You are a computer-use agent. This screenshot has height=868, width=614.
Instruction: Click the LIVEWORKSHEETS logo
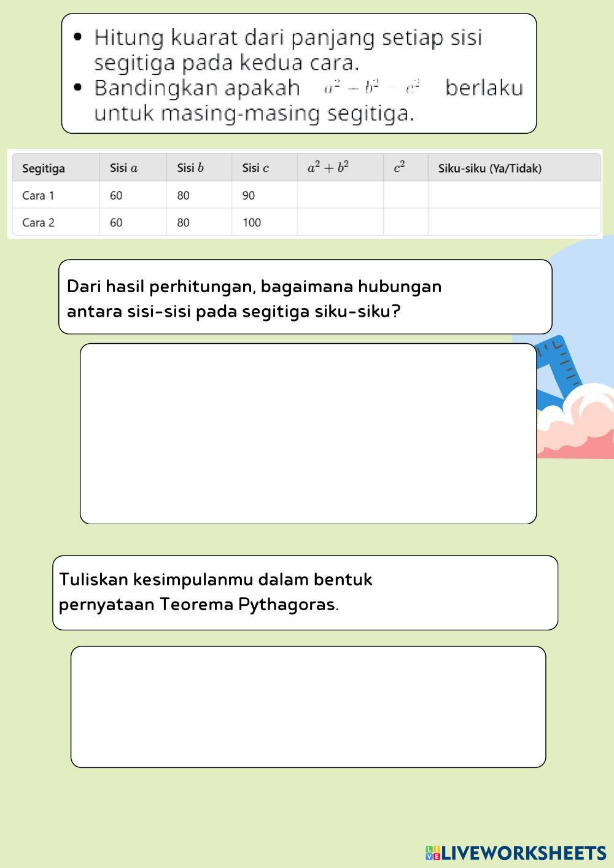[x=515, y=853]
